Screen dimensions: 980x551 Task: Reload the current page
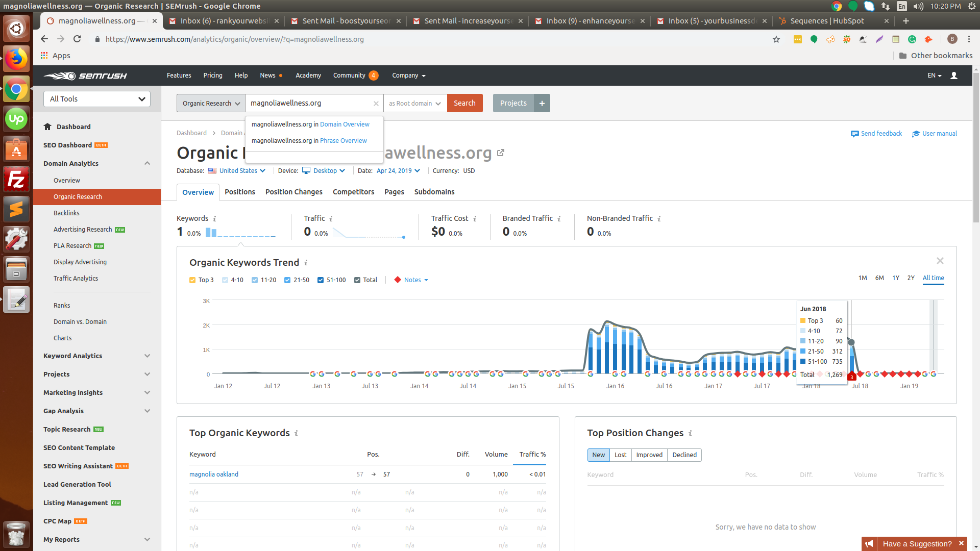77,39
